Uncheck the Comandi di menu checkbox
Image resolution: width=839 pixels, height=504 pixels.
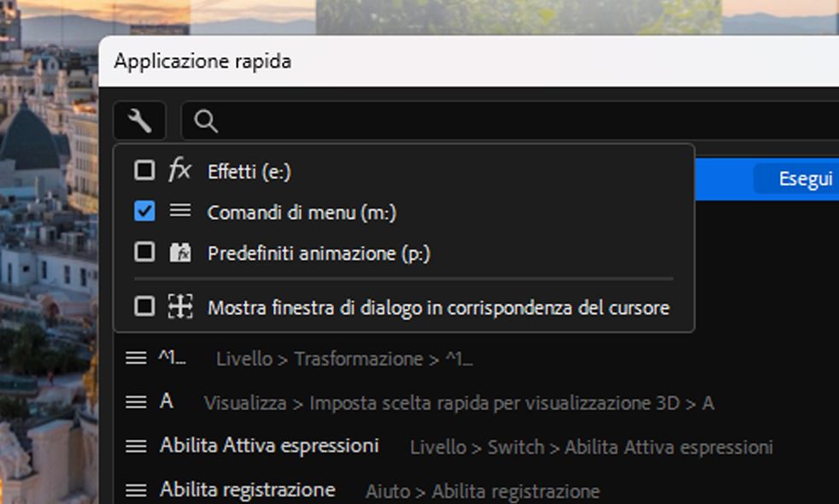click(144, 211)
